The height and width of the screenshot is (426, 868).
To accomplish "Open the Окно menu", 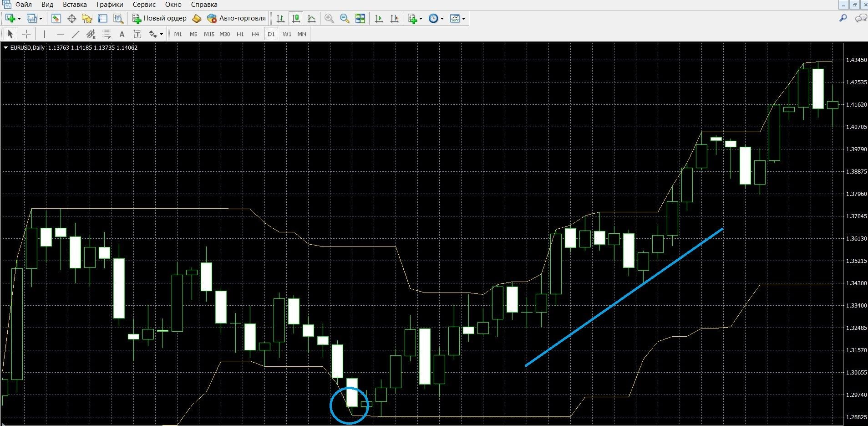I will (173, 5).
